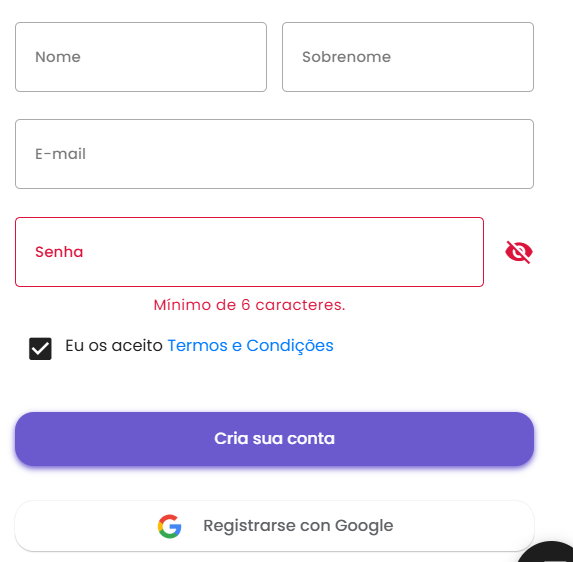This screenshot has height=562, width=573.
Task: Sign up via Registrarse con Google
Action: pyautogui.click(x=274, y=526)
